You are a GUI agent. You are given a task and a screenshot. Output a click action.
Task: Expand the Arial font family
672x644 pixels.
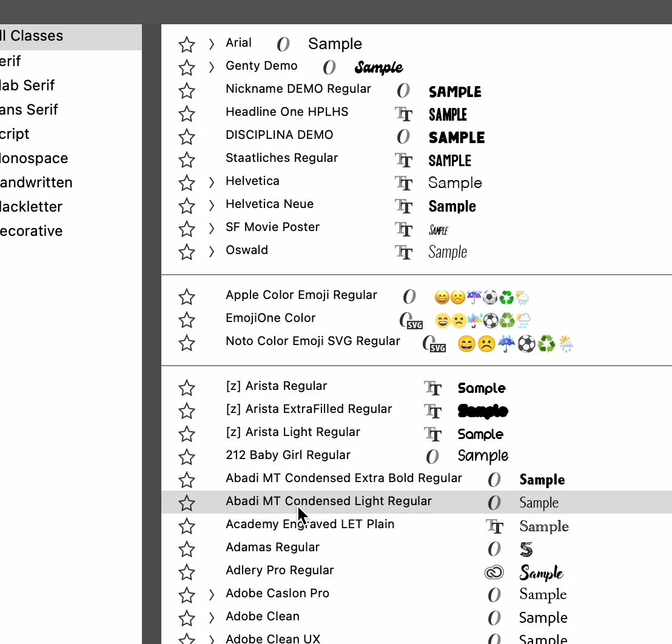[211, 44]
